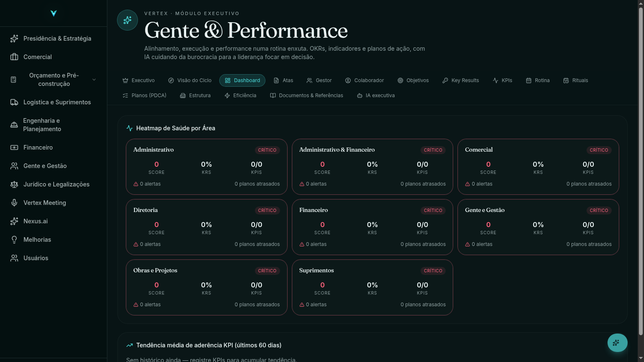This screenshot has width=644, height=362.
Task: Click the module sparkle icon beside Gente & Performance
Action: (x=127, y=20)
